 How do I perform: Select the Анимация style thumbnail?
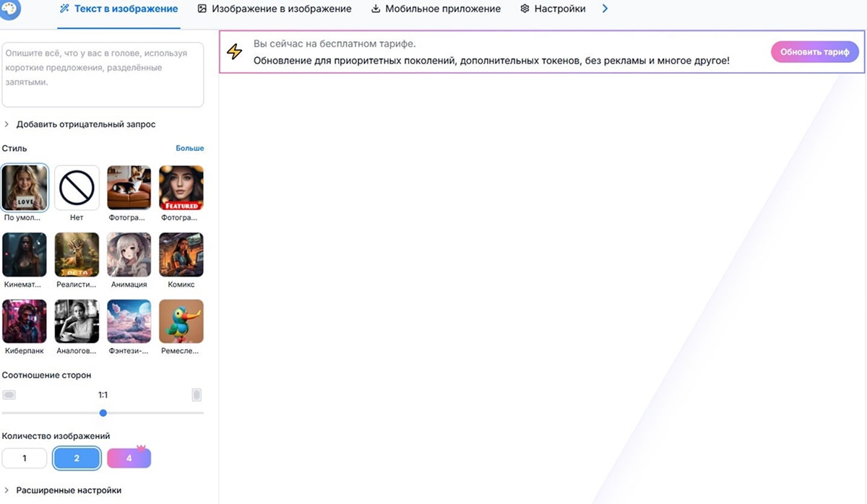click(129, 255)
